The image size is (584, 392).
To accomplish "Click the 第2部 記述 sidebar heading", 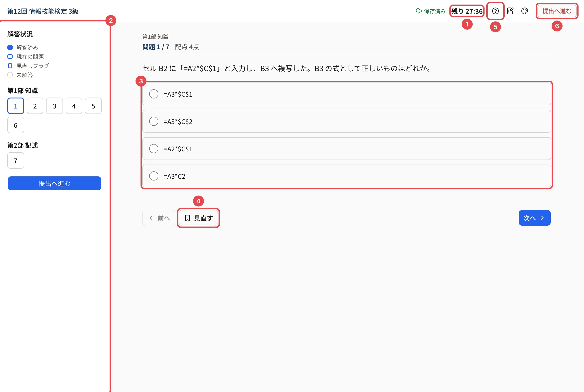I will coord(23,145).
